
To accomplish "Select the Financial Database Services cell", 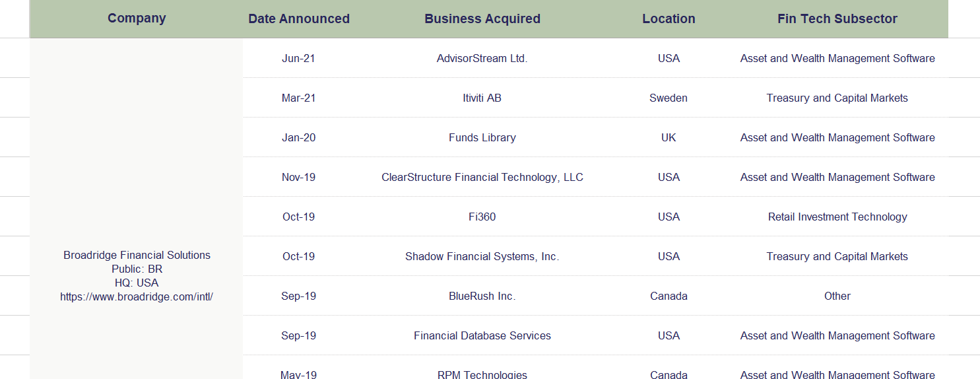I will [482, 335].
